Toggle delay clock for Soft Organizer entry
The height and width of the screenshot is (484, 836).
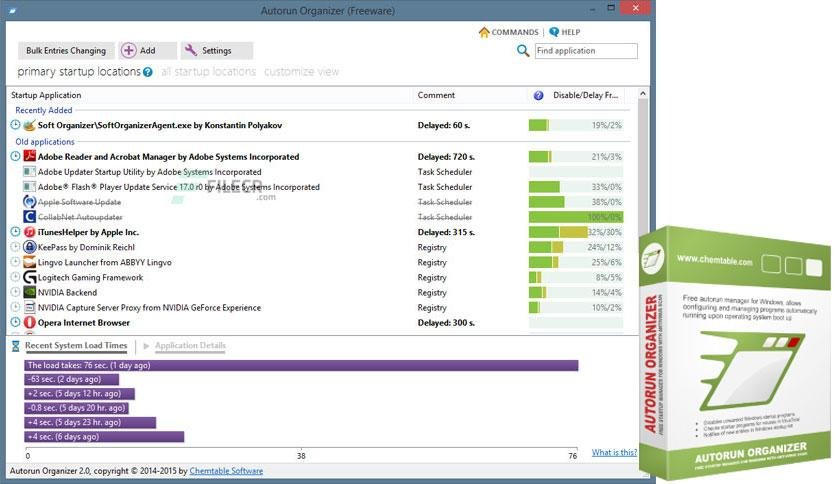pyautogui.click(x=15, y=125)
